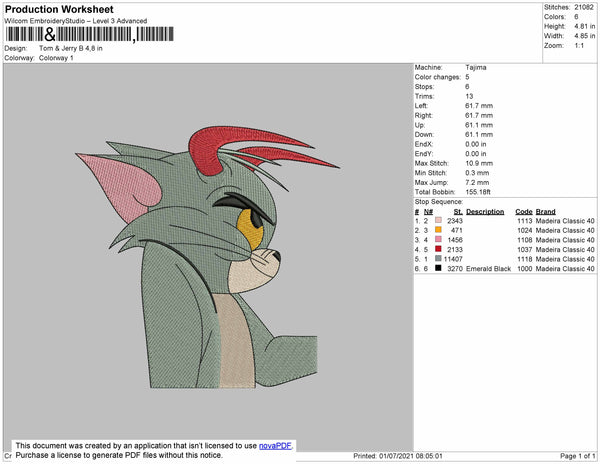Click the Width value '4.85 in'
The width and height of the screenshot is (600, 464).
(x=585, y=36)
